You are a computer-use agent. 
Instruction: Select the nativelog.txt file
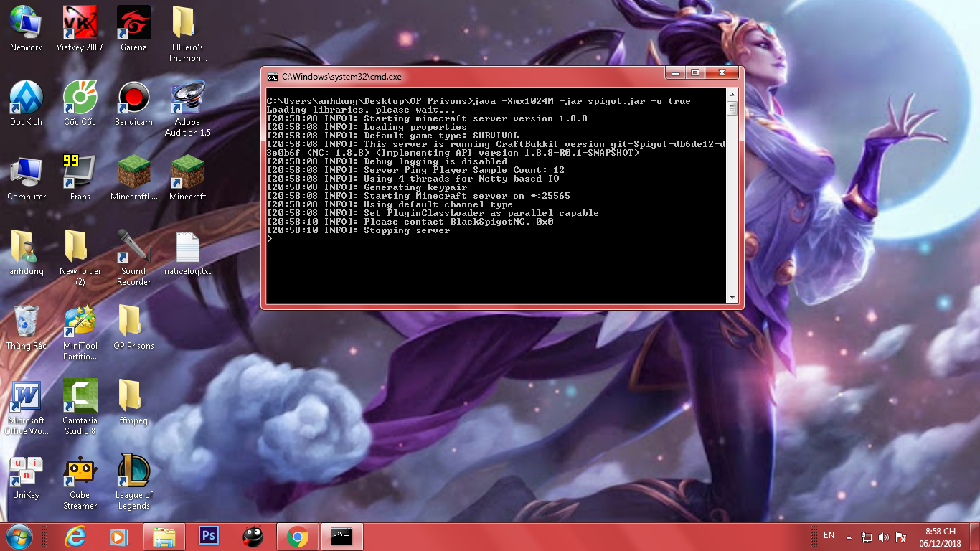[187, 253]
